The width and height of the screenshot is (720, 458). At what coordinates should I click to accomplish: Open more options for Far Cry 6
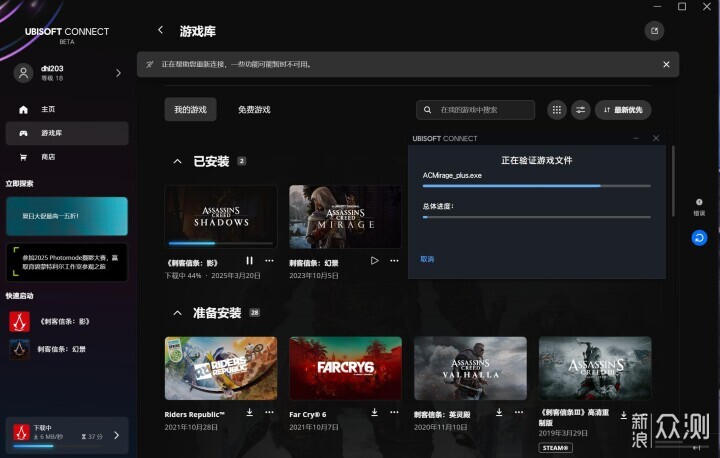click(x=394, y=413)
